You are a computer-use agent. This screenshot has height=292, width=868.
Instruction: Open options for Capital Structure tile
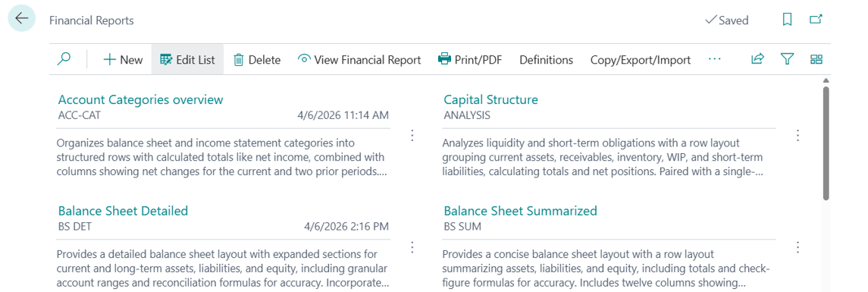[x=797, y=135]
